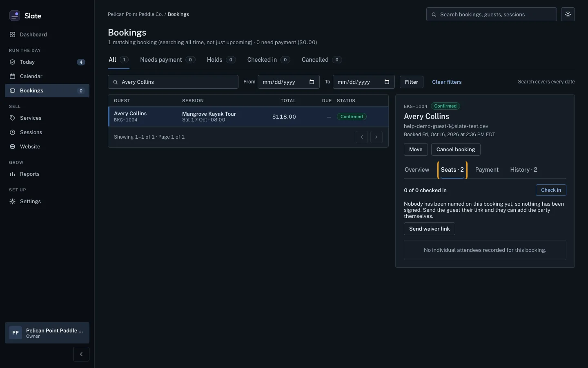This screenshot has width=588, height=368.
Task: Click the Check in button
Action: 551,190
